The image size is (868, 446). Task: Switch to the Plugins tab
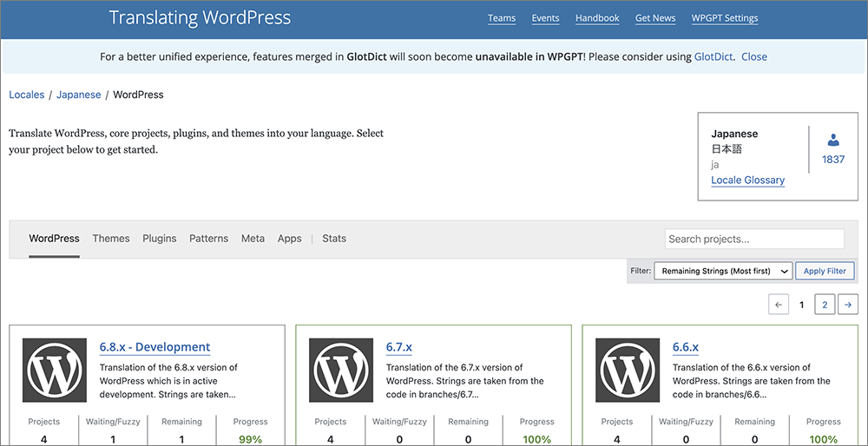(160, 239)
